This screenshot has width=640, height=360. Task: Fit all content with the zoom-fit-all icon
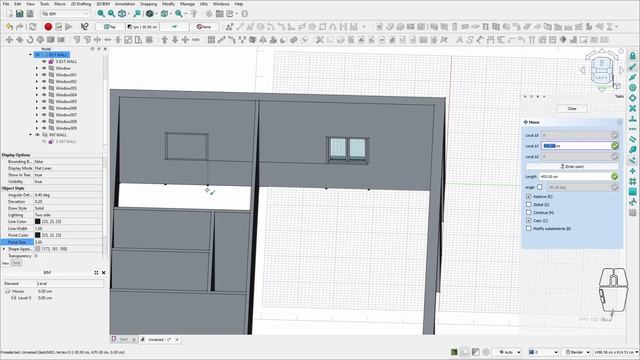tap(101, 13)
